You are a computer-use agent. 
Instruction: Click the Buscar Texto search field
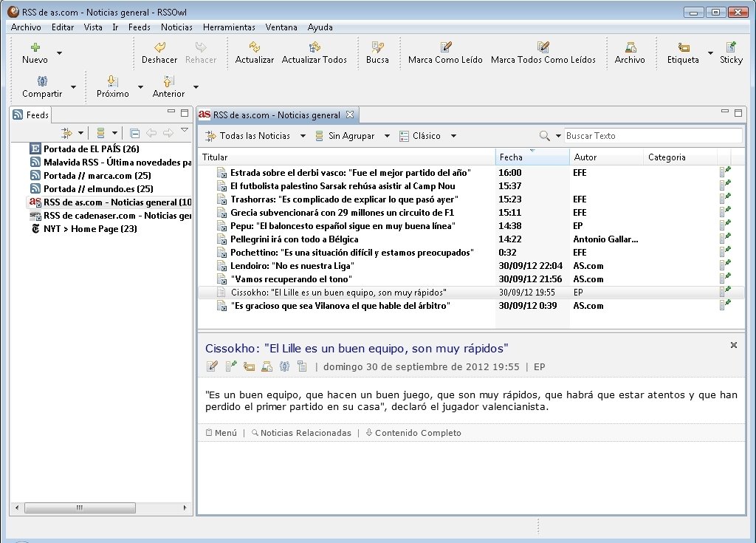coord(653,136)
